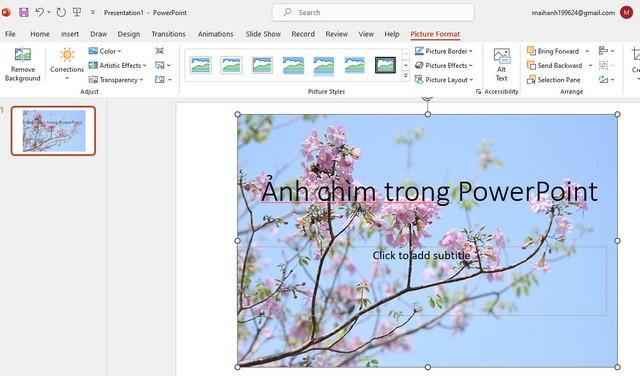Expand the full Picture Styles gallery
This screenshot has width=640, height=376.
click(405, 76)
